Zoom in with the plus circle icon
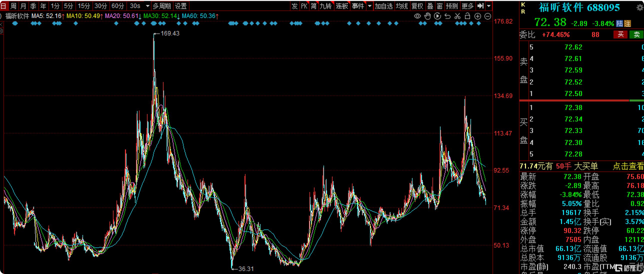The image size is (644, 274). 478,16
